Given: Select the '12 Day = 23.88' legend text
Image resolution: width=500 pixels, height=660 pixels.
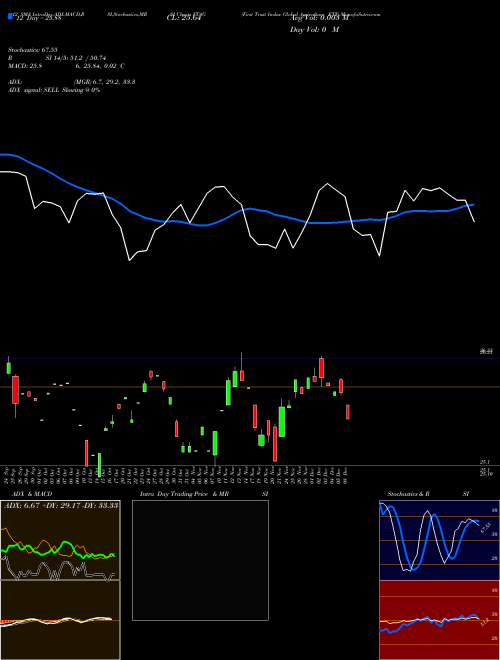Looking at the screenshot, I should (38, 18).
